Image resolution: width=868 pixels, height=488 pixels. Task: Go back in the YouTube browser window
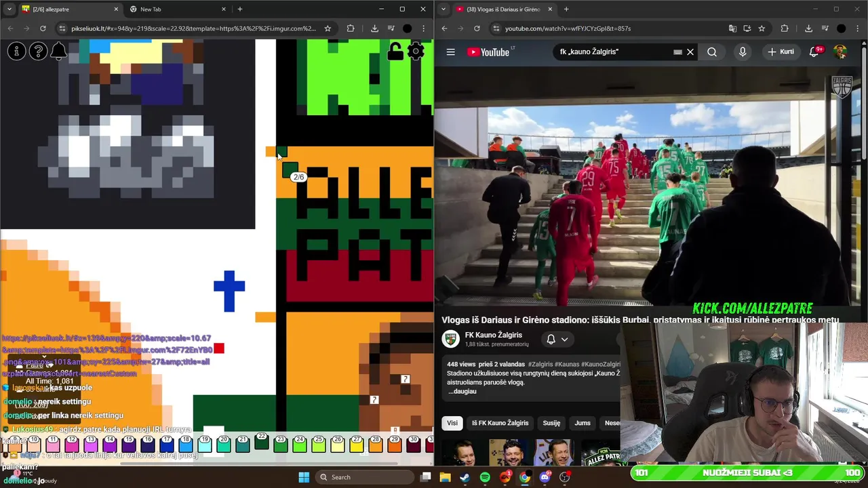pyautogui.click(x=444, y=28)
